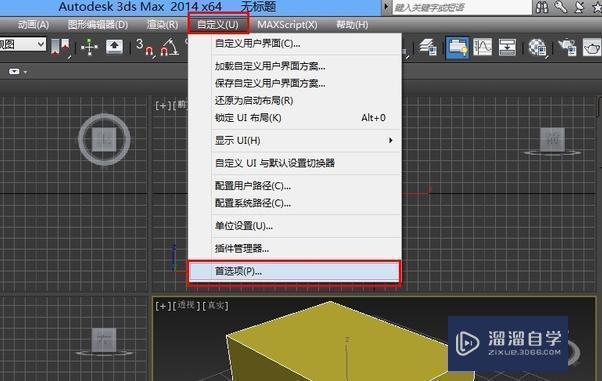The height and width of the screenshot is (381, 602).
Task: Choose 自定义 UI 与默认设置切换器 entry
Action: click(x=295, y=163)
